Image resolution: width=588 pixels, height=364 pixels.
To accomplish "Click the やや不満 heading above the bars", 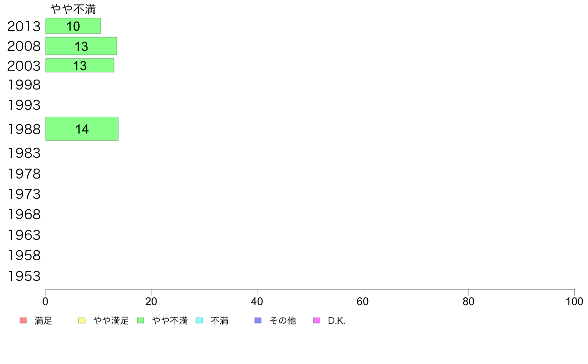I will [73, 8].
